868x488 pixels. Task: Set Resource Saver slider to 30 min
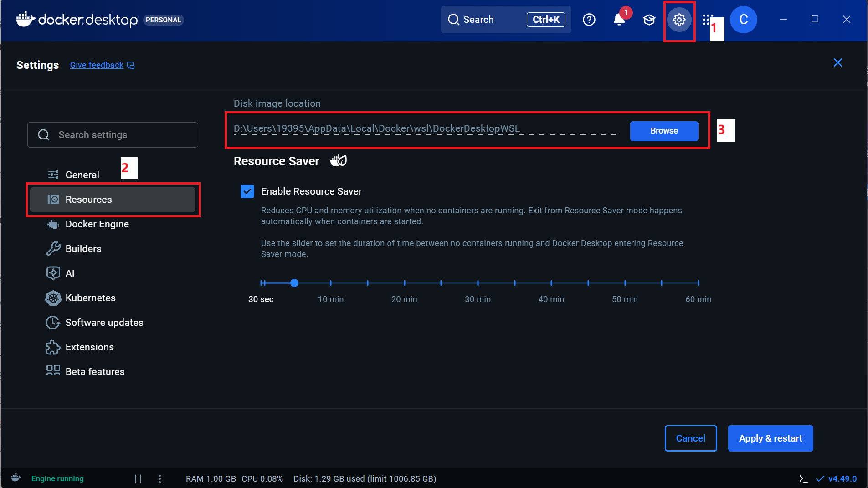[478, 283]
